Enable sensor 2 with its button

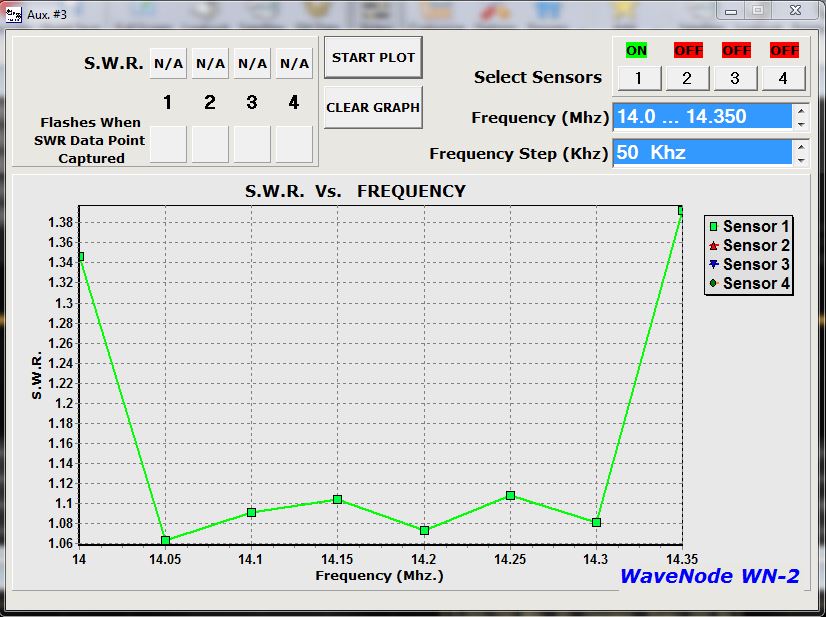tap(687, 78)
